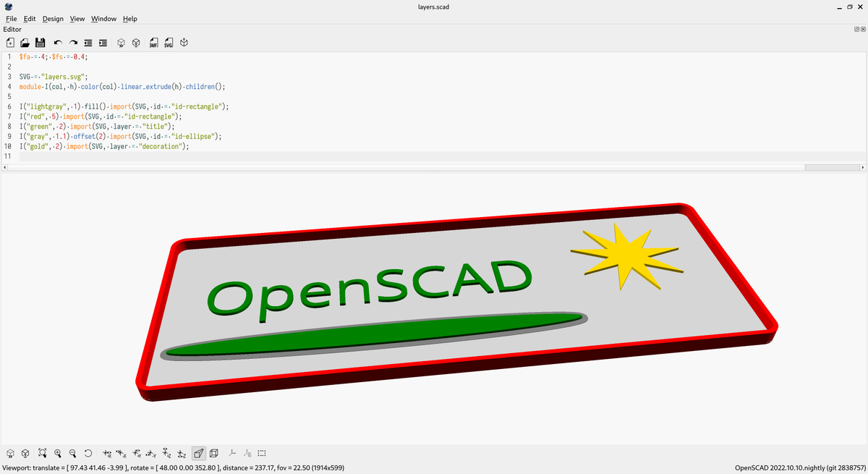Screen dimensions: 868x474
Task: Set view along the -Y axis
Action: 151,454
